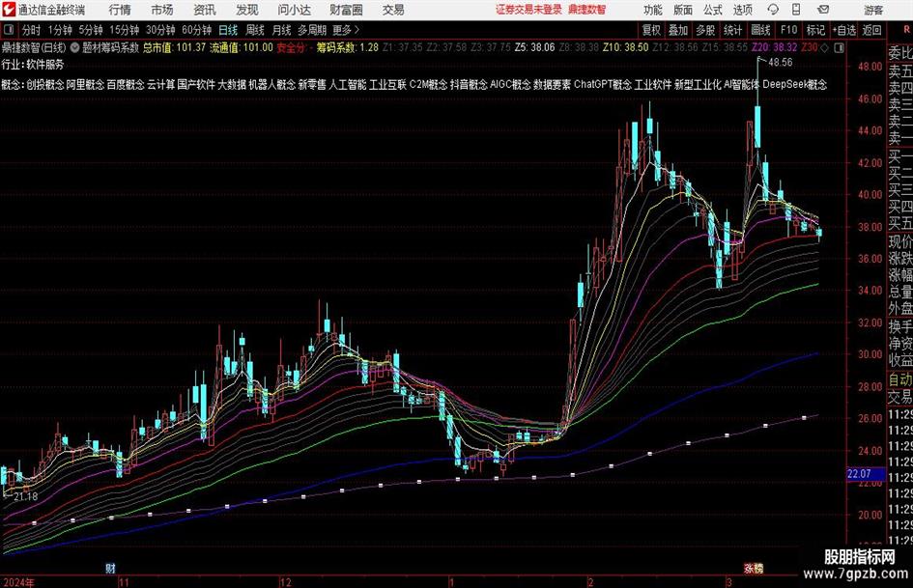Click the 人工智能 concept tag

coord(348,84)
